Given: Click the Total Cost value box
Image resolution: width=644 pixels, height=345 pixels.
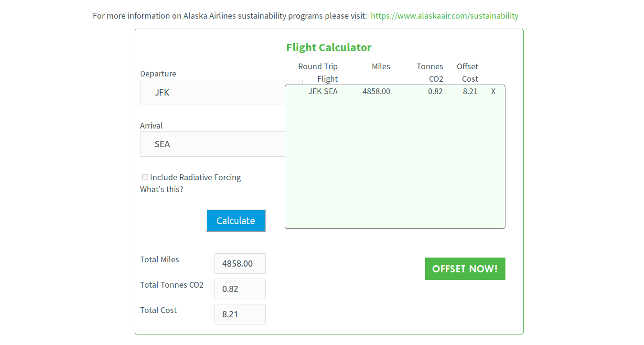Looking at the screenshot, I should coord(240,314).
